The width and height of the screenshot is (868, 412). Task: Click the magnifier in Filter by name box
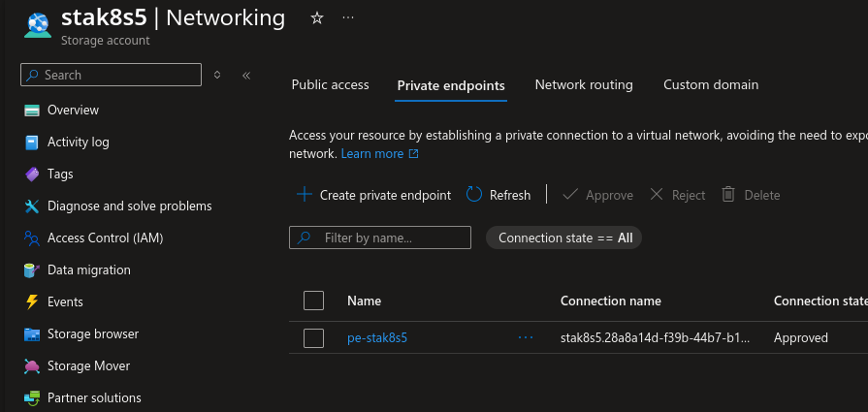click(x=304, y=238)
